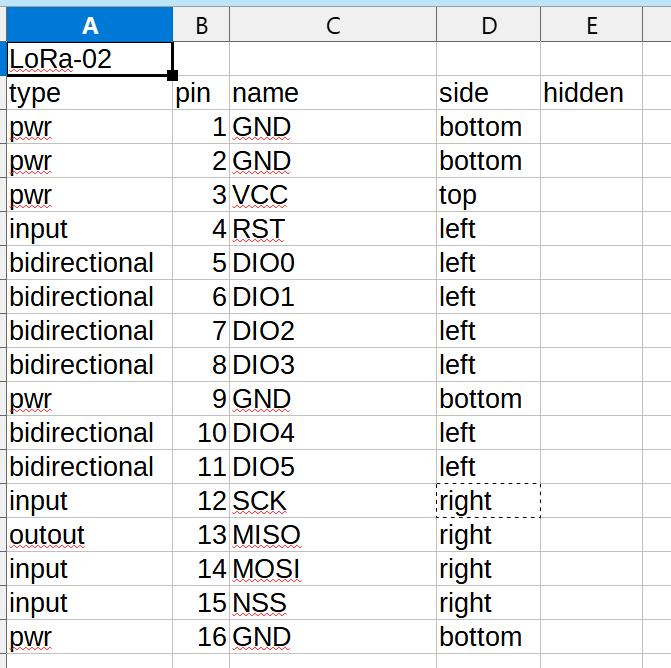The height and width of the screenshot is (668, 671).
Task: Click the MISO name cell
Action: (333, 534)
